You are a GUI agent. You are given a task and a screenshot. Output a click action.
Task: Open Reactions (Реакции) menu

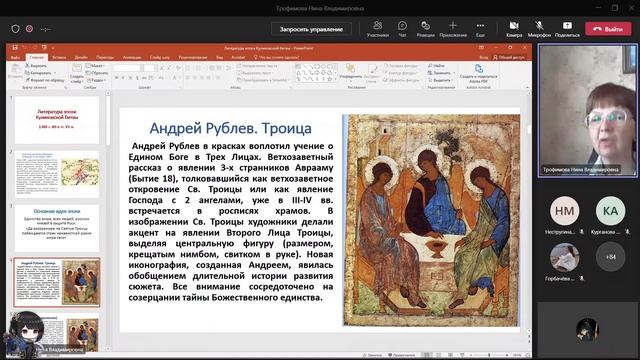coord(425,29)
